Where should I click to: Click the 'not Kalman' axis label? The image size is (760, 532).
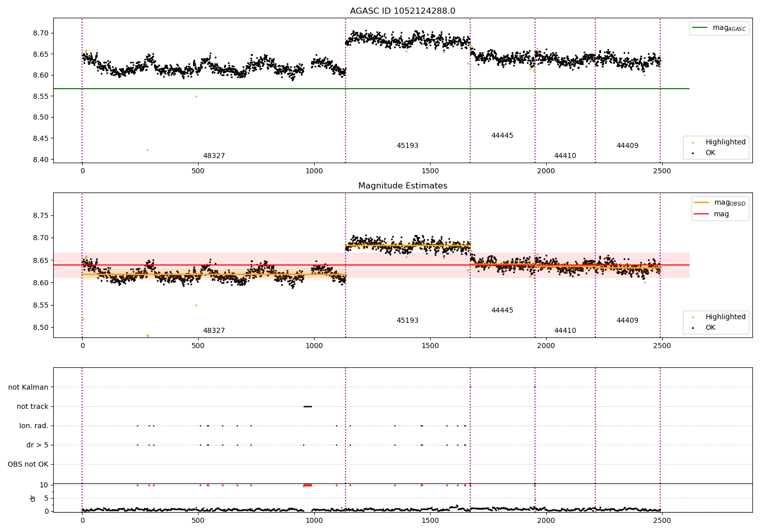[x=28, y=388]
